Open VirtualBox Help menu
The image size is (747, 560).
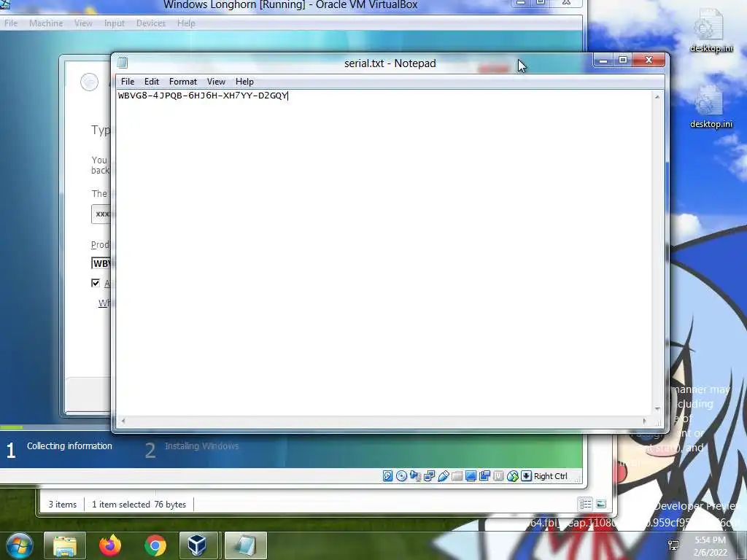186,23
